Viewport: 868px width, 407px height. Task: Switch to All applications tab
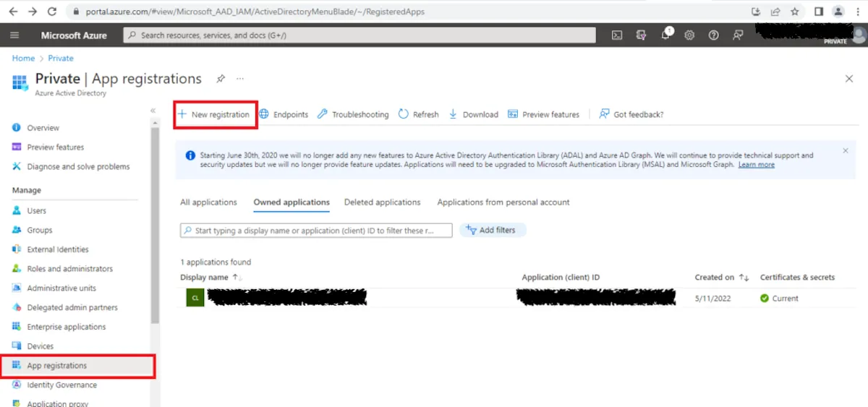coord(208,202)
